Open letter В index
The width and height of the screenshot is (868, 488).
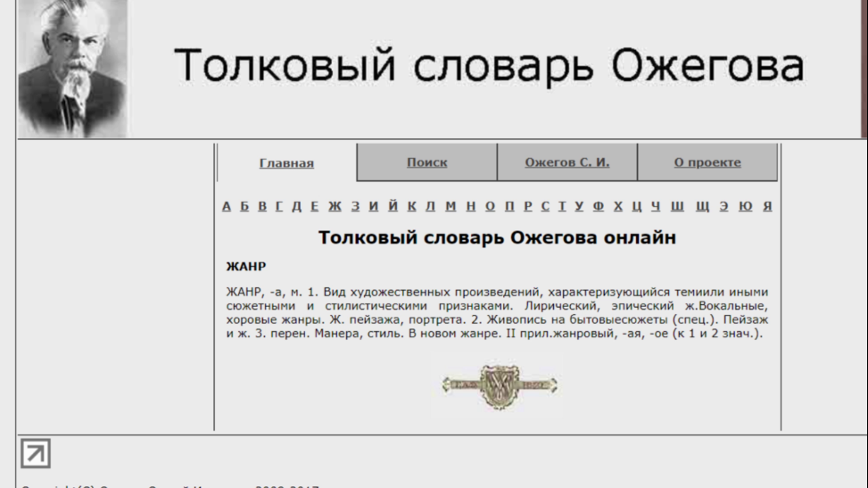(x=262, y=206)
